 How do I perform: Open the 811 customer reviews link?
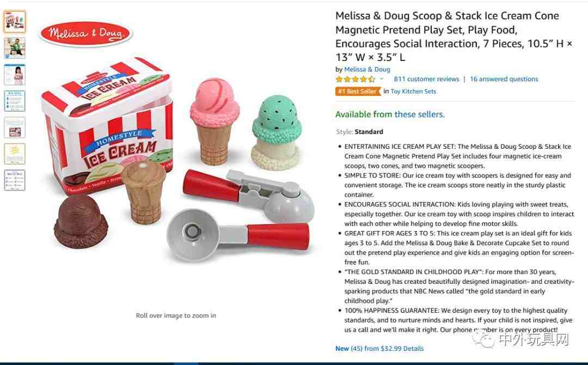[426, 79]
